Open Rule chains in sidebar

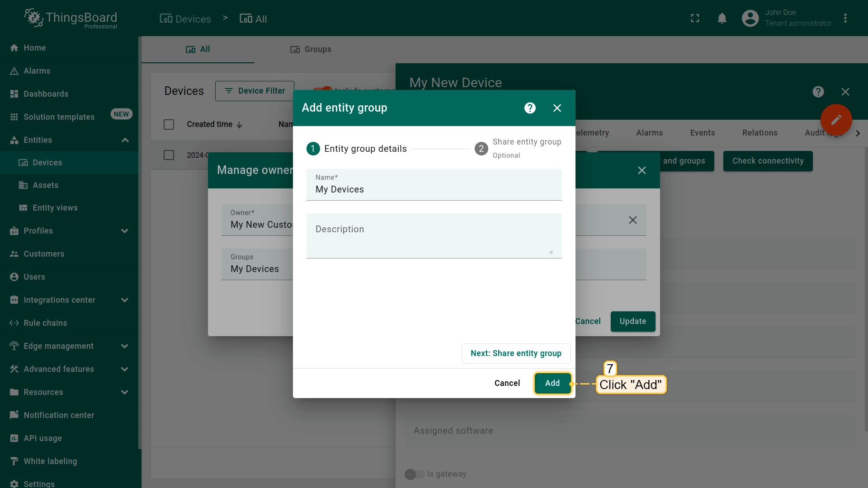(x=45, y=323)
